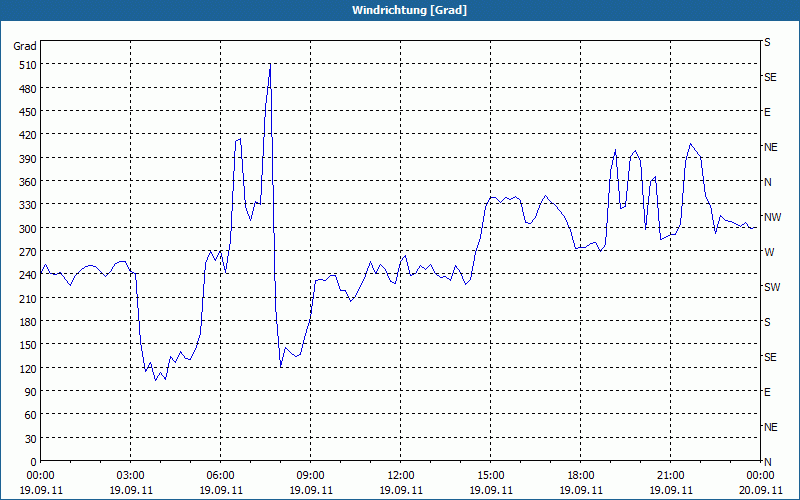
Task: Choose the 120 tick label
Action: tap(28, 368)
